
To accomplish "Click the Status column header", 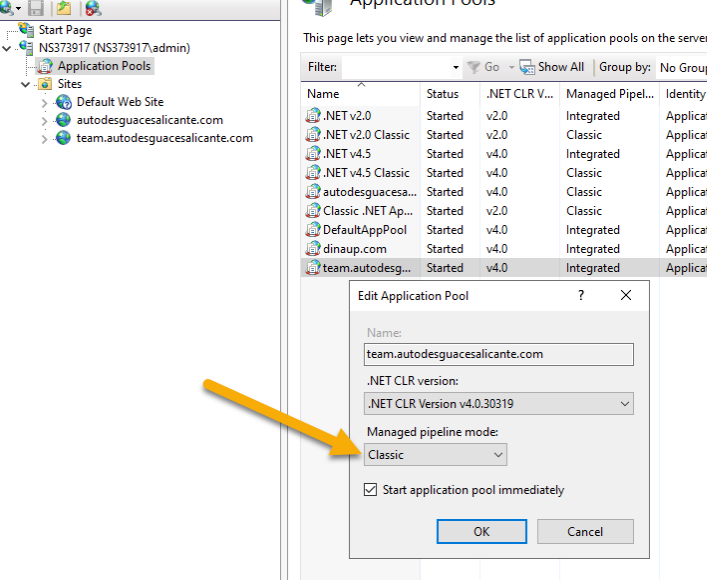I will click(442, 94).
